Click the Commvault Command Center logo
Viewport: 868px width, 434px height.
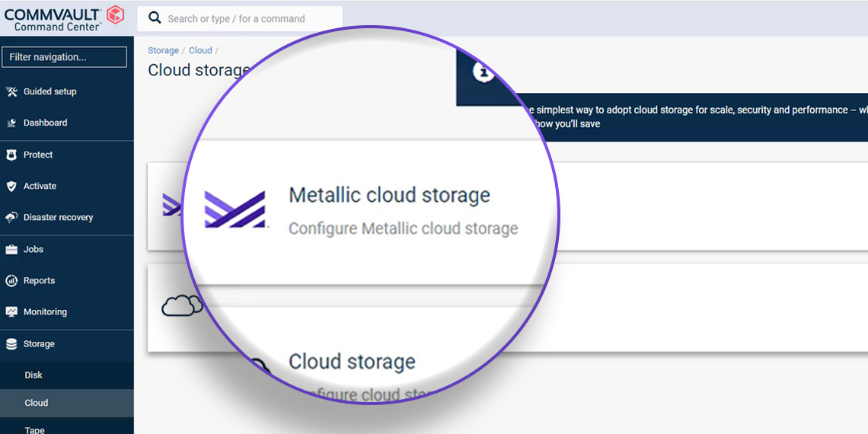pos(64,18)
